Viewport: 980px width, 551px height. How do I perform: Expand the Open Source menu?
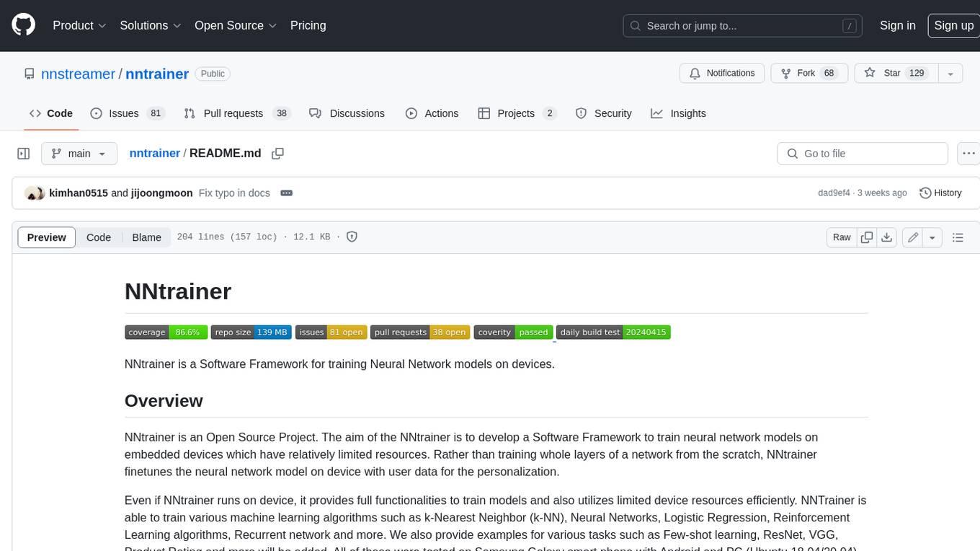(x=236, y=25)
